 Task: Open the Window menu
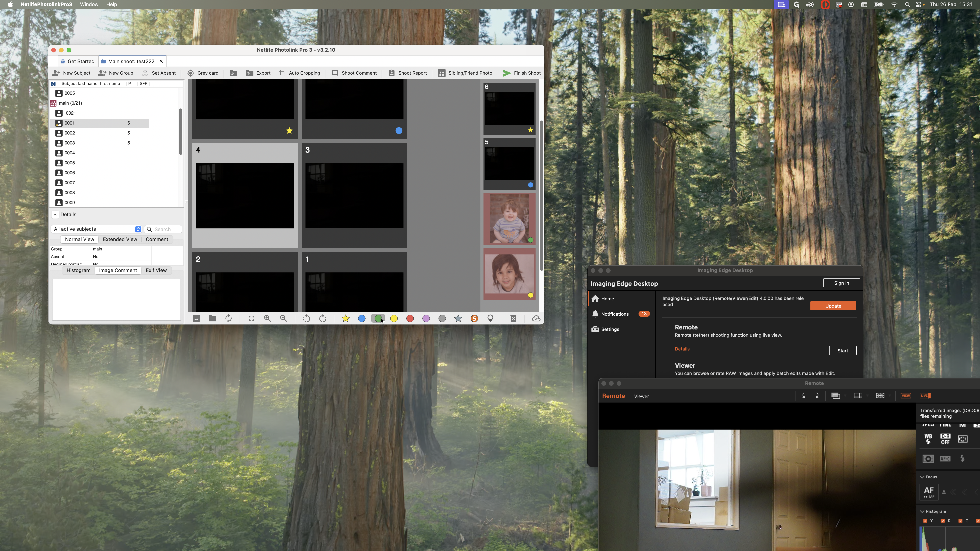pos(89,5)
